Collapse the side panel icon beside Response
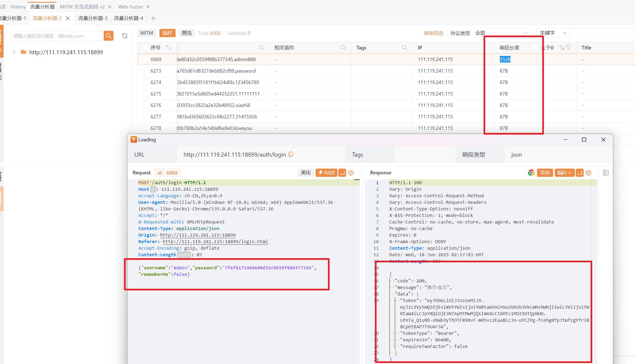 606,173
